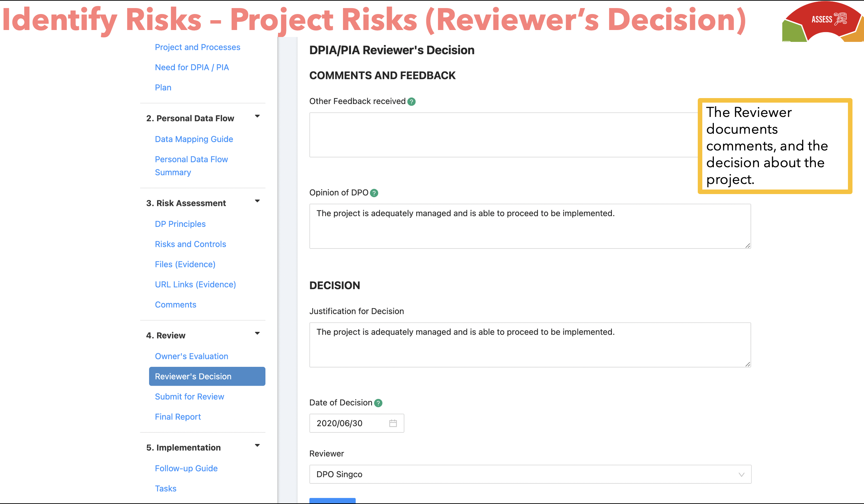Collapse the Implementation section arrow
864x504 pixels.
[257, 445]
